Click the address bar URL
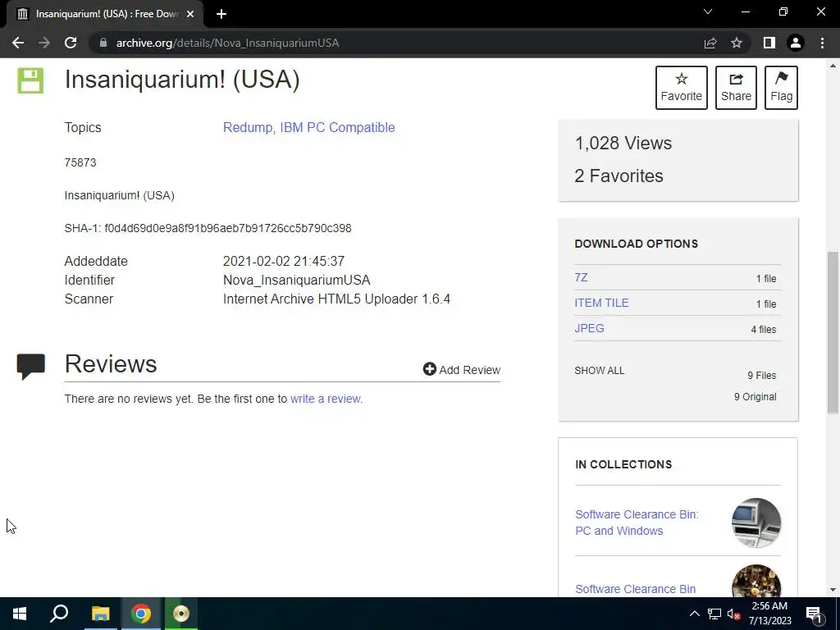The height and width of the screenshot is (630, 840). (228, 43)
